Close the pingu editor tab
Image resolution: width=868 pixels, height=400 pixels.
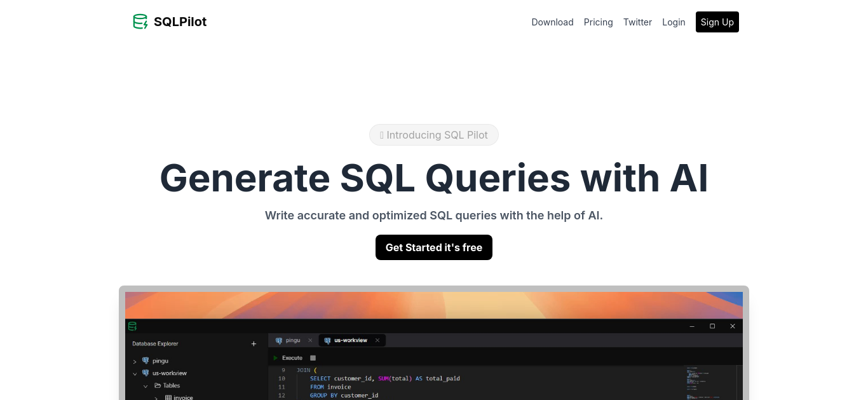click(310, 340)
